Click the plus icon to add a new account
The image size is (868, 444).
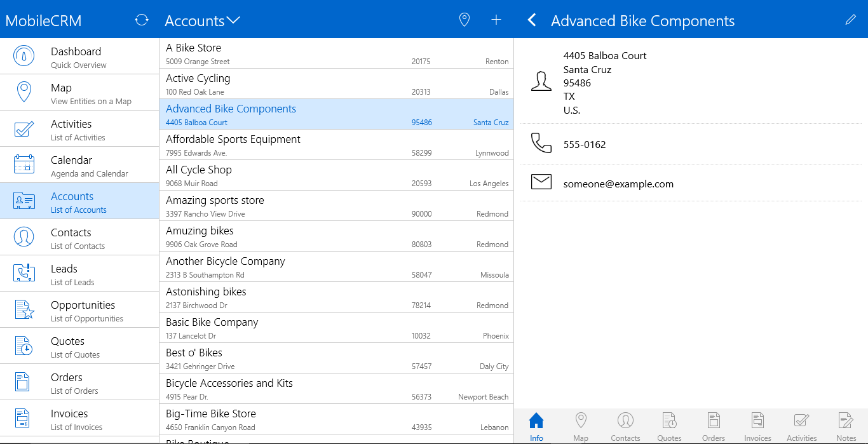point(496,20)
